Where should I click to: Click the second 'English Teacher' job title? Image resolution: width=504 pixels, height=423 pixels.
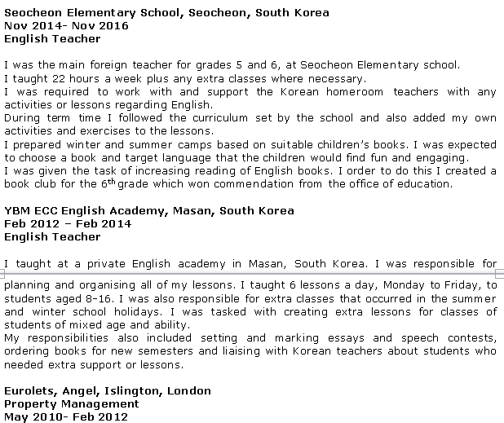[52, 237]
